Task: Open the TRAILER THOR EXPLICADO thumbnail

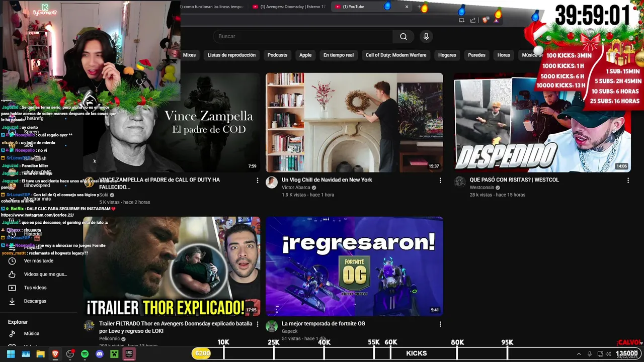Action: [x=172, y=266]
